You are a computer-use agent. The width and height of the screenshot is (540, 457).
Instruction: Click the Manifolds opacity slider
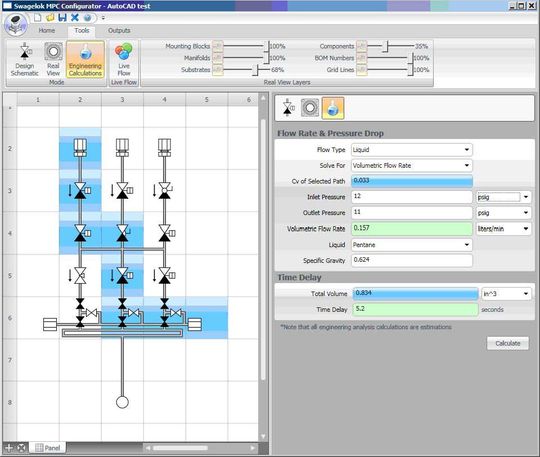click(246, 58)
